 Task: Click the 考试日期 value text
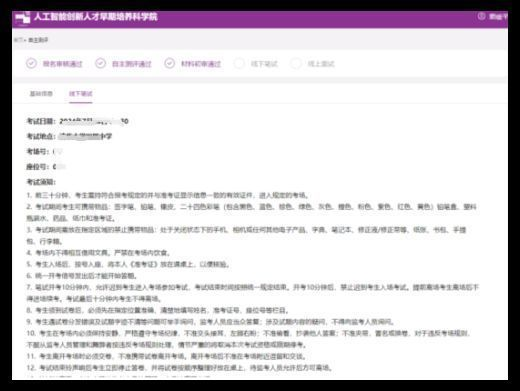[94, 121]
